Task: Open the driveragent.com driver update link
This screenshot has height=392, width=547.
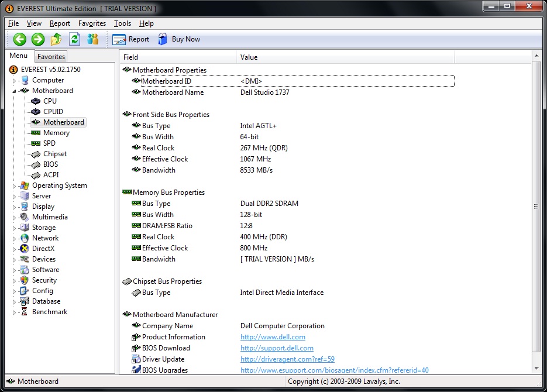Action: click(287, 359)
